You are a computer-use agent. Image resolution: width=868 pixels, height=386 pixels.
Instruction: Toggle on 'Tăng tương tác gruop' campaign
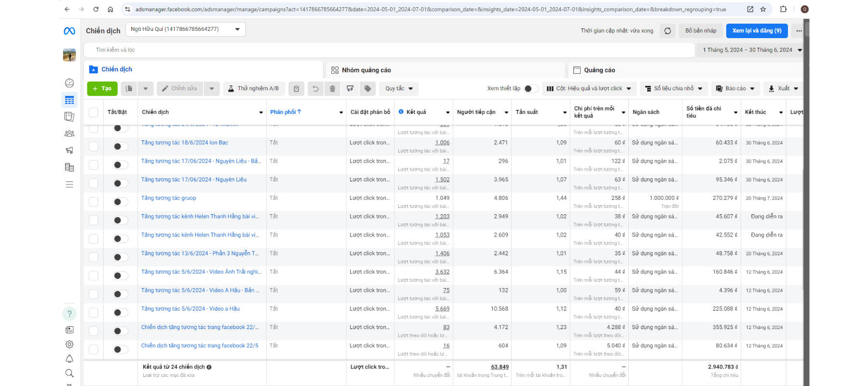coord(120,202)
